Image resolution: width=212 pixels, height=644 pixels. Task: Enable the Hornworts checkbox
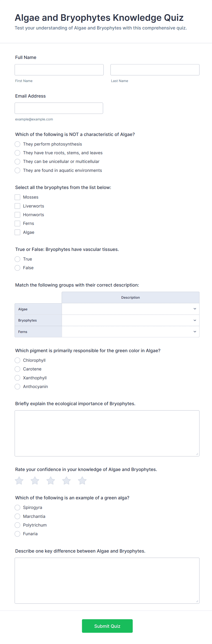click(18, 215)
